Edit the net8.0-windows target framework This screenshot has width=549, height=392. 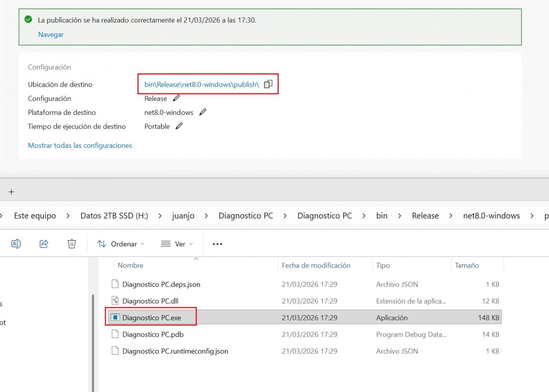(x=203, y=112)
